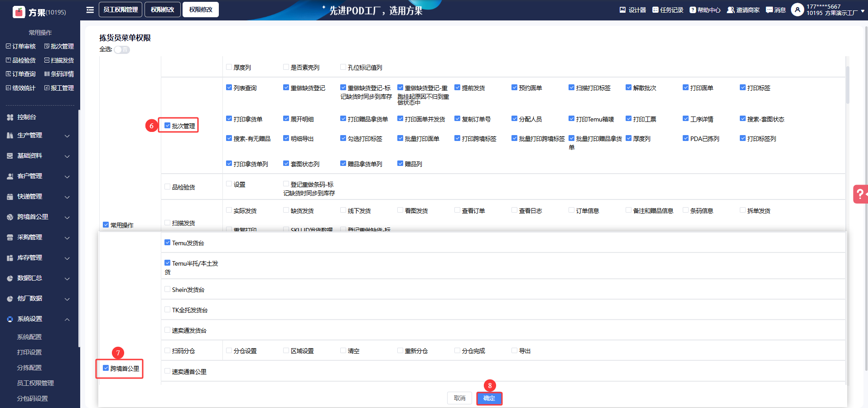Click the hamburger menu collapse icon
This screenshot has width=868, height=408.
click(90, 10)
